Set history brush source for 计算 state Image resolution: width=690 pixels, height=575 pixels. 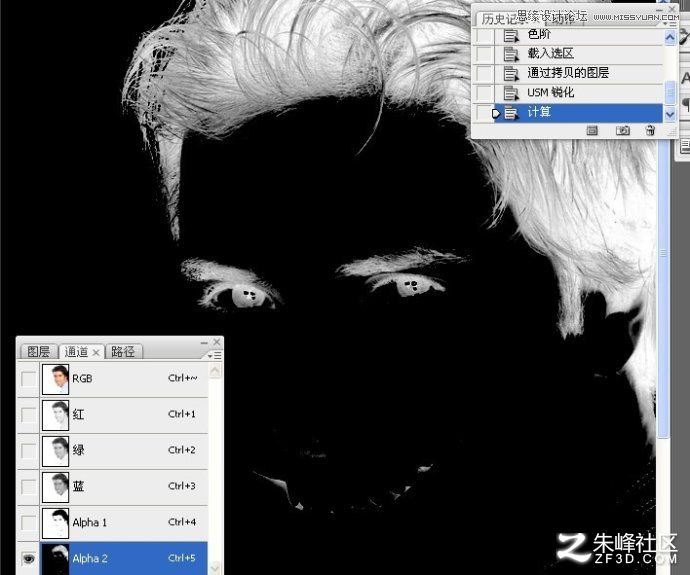tap(484, 113)
